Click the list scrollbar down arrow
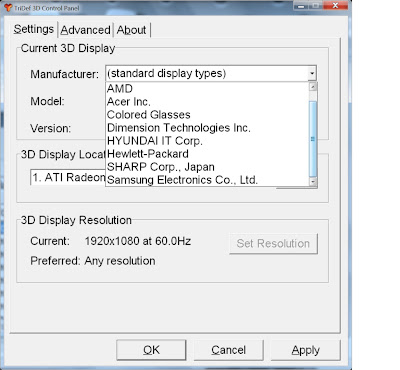400x370 pixels. pos(313,182)
